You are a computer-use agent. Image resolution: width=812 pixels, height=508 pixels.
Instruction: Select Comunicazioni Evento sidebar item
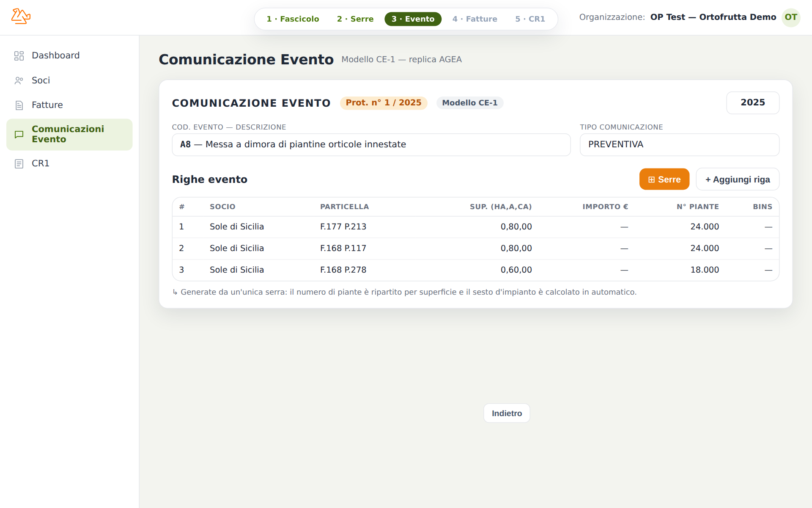[x=69, y=135]
